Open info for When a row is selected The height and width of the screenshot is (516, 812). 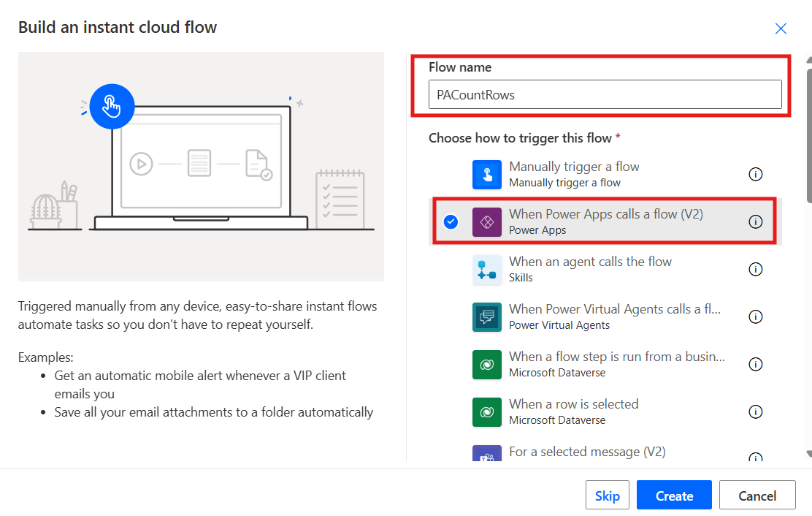(756, 411)
